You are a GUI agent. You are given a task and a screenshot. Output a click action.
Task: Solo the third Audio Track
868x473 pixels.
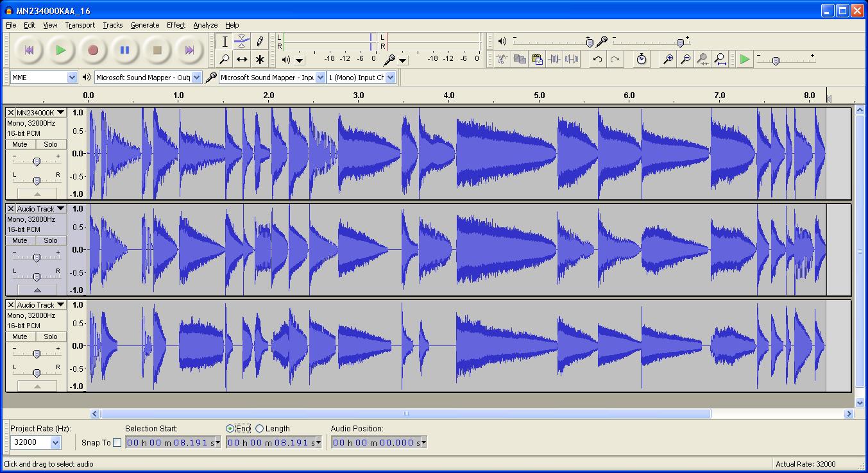[51, 336]
